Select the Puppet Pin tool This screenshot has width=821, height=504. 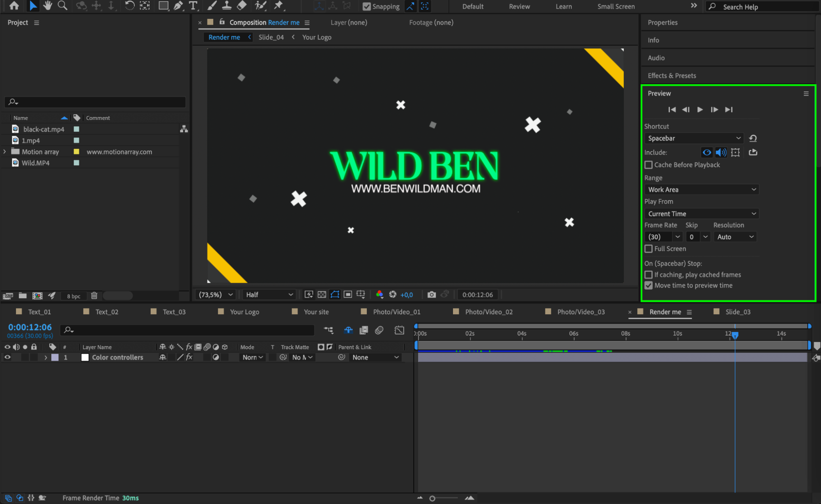(x=278, y=6)
